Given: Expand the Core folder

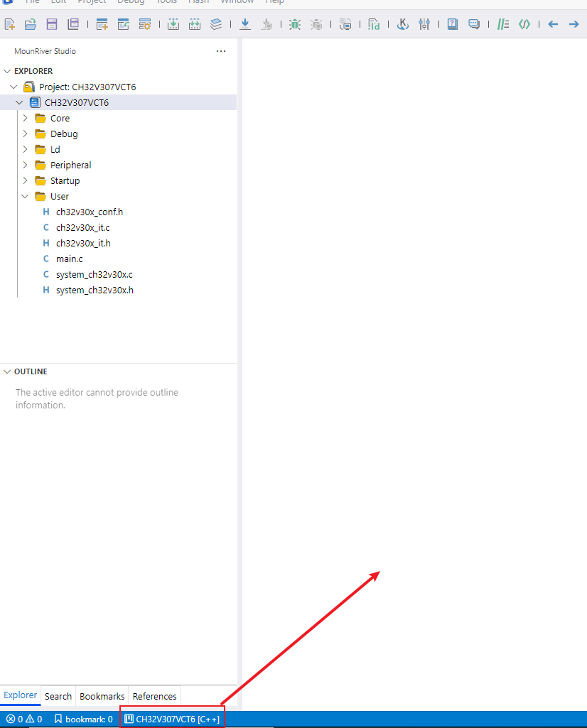Looking at the screenshot, I should 25,118.
